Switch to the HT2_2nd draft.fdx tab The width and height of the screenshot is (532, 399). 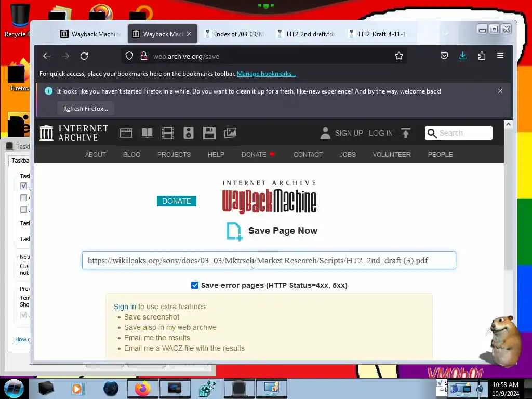[x=306, y=34]
